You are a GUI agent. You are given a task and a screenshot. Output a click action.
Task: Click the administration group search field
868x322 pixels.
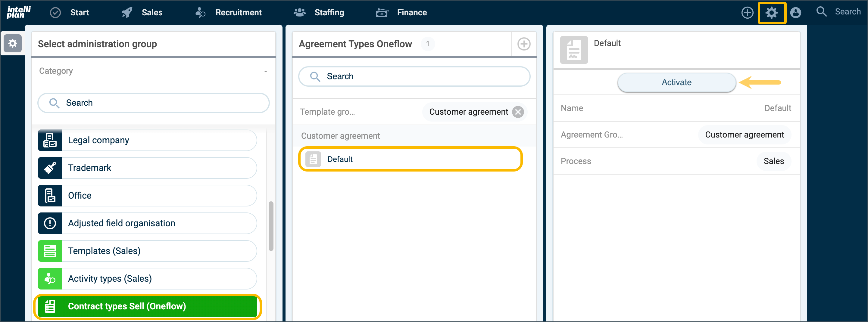(x=153, y=103)
